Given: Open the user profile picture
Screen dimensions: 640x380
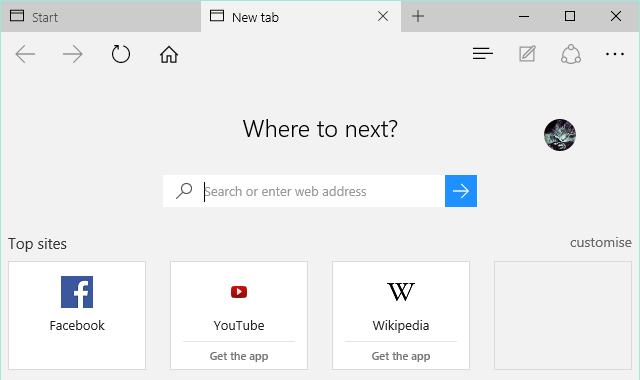Looking at the screenshot, I should click(x=560, y=135).
